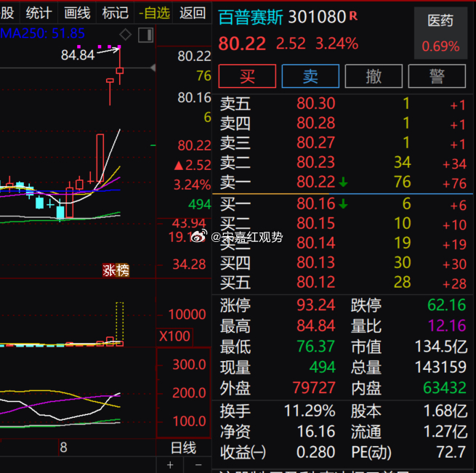Image resolution: width=476 pixels, height=473 pixels.
Task: Click the 84.84 high-price annotation on chart
Action: click(x=78, y=55)
